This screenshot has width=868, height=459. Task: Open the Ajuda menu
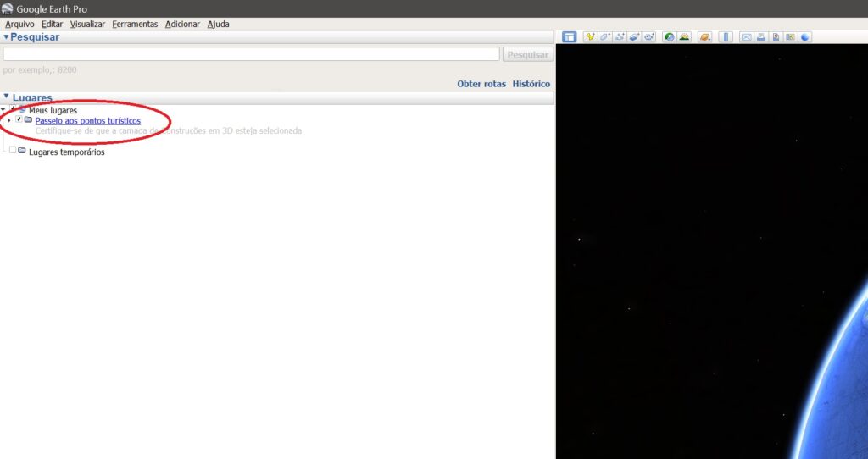[x=218, y=25]
